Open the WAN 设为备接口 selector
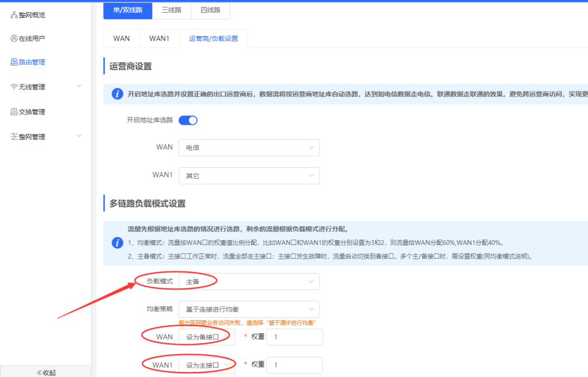 coord(206,337)
